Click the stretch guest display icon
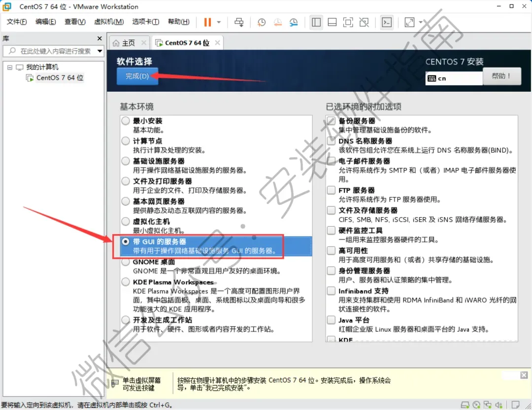Screen dimensions: 532x410 point(409,22)
